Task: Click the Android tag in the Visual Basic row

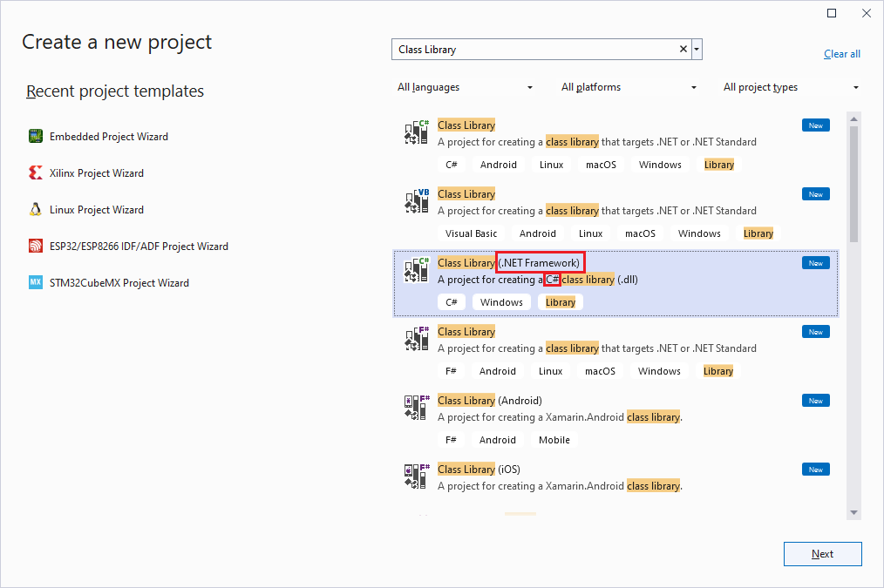Action: point(537,233)
